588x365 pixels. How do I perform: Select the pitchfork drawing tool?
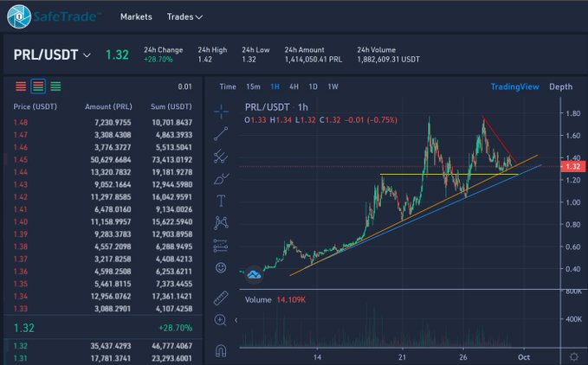[221, 156]
